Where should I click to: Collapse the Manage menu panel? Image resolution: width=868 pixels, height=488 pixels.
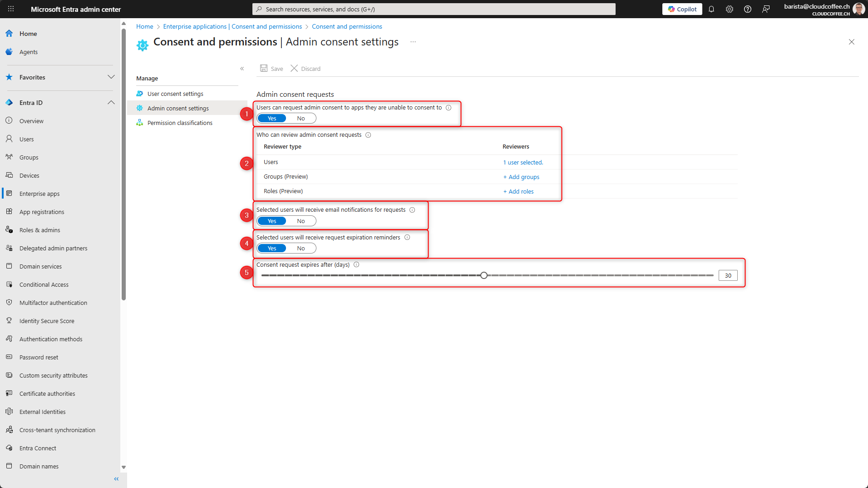(x=242, y=69)
